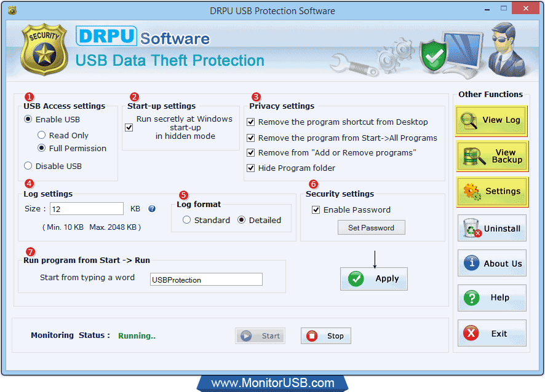Click the Start from typing a word field
Image resolution: width=545 pixels, height=392 pixels.
coord(206,280)
